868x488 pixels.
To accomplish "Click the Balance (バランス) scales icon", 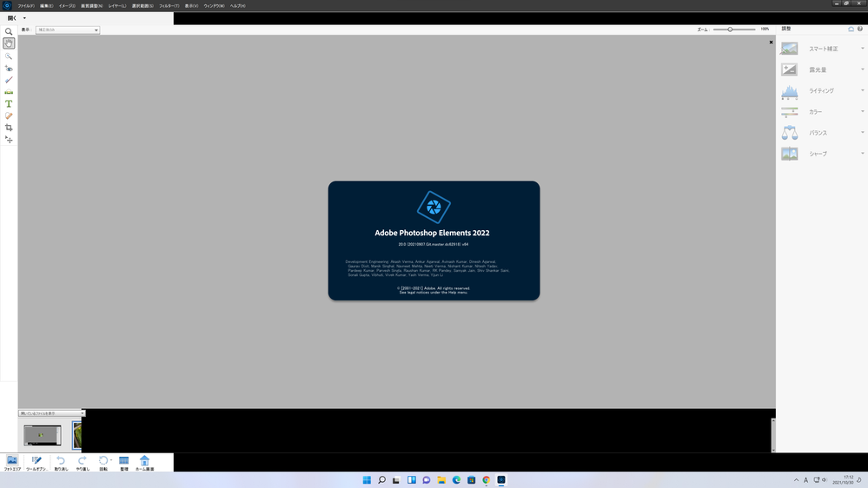I will (790, 133).
